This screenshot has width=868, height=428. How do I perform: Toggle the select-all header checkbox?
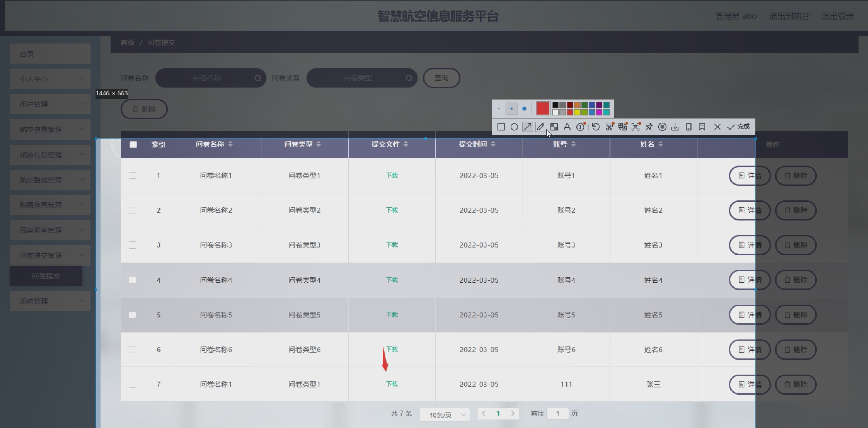coord(133,145)
